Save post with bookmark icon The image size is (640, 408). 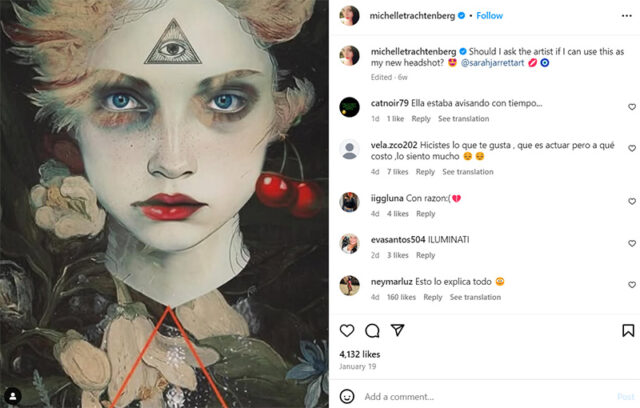[x=628, y=330]
